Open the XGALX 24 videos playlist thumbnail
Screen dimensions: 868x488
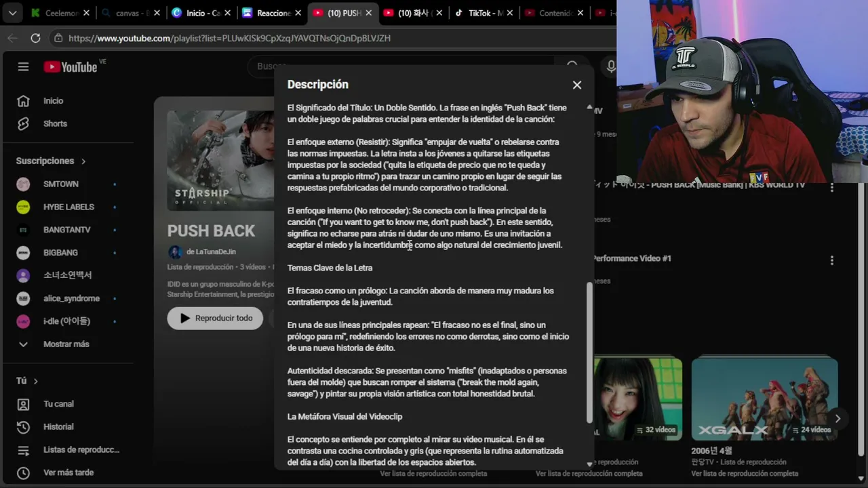click(764, 399)
